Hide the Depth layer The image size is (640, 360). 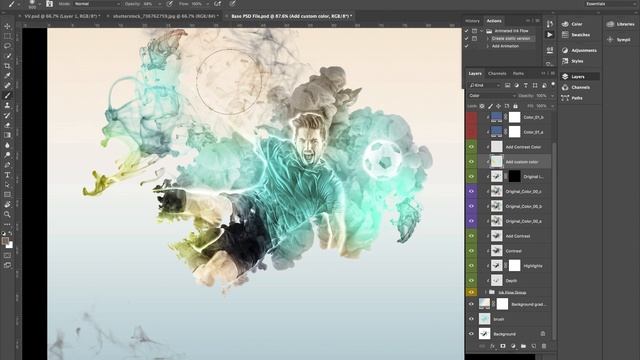[x=471, y=280]
